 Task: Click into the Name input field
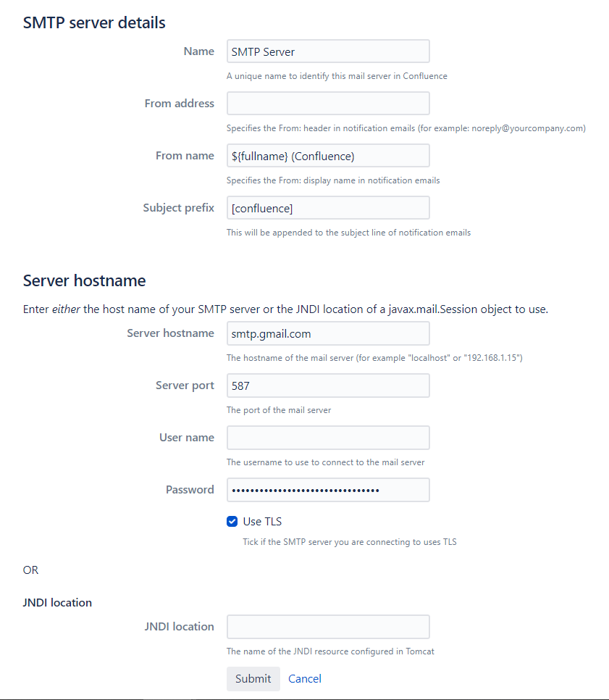click(327, 51)
